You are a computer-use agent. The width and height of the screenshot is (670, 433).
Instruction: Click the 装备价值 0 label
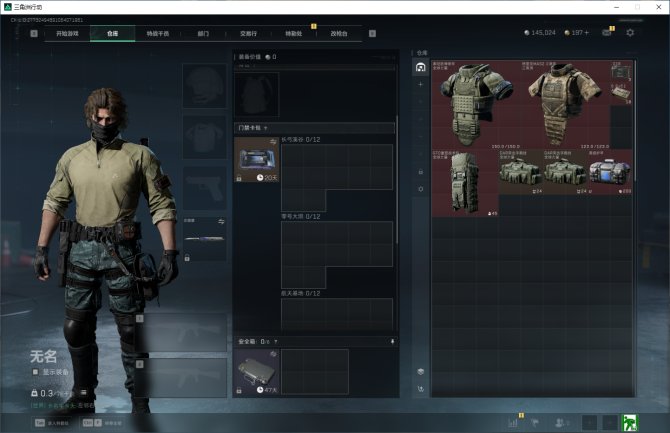257,57
